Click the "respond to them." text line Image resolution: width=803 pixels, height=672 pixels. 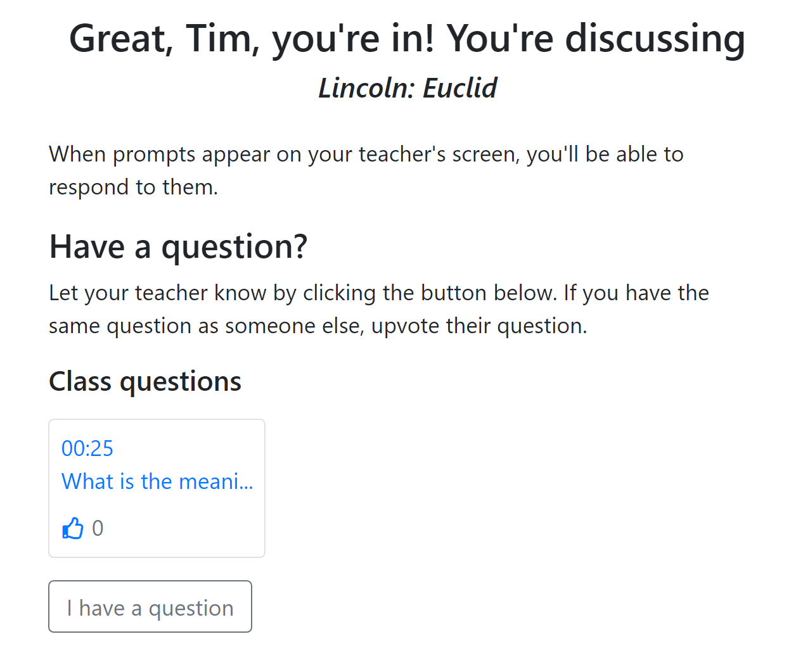tap(133, 187)
